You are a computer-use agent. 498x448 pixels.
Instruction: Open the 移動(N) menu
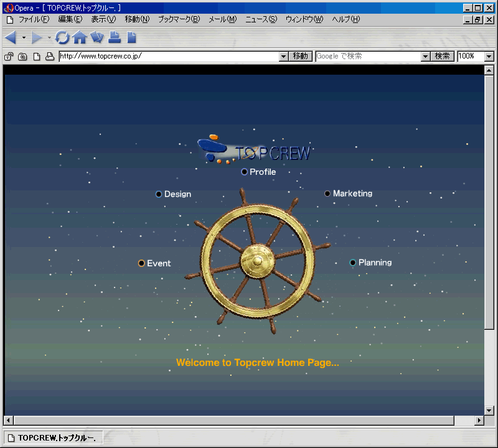pos(137,19)
